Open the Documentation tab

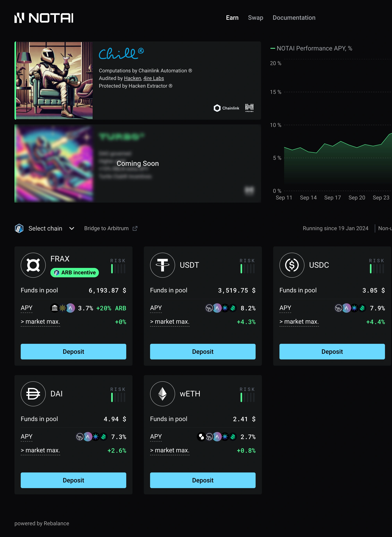tap(294, 18)
